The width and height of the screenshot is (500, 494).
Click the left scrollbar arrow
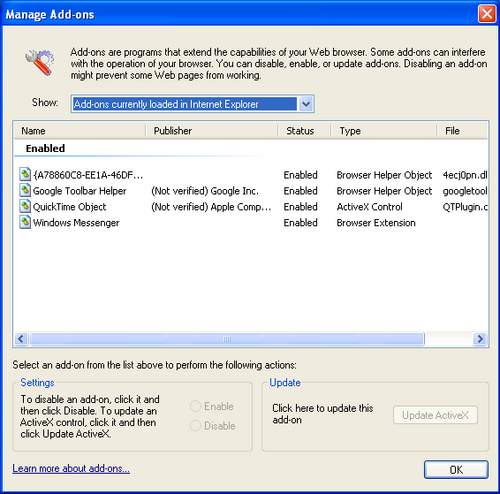21,339
